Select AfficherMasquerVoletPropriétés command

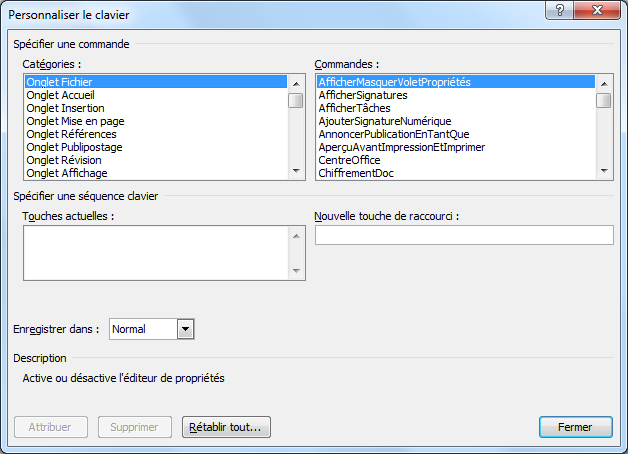[456, 82]
